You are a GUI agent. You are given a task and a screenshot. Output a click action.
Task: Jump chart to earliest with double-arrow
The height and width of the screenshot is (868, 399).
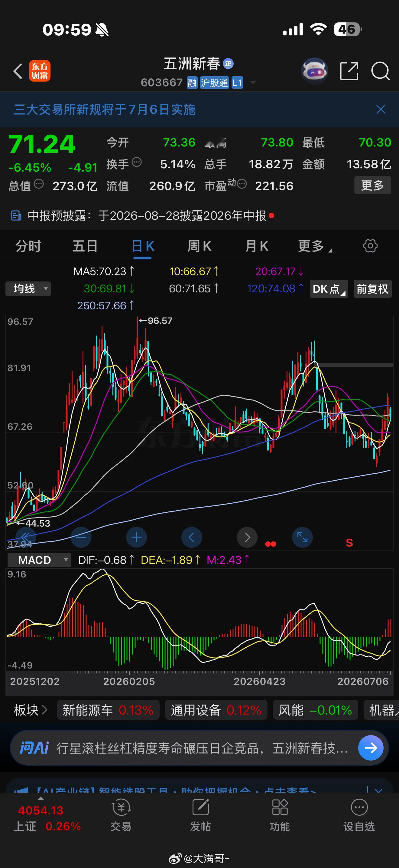coord(26,538)
